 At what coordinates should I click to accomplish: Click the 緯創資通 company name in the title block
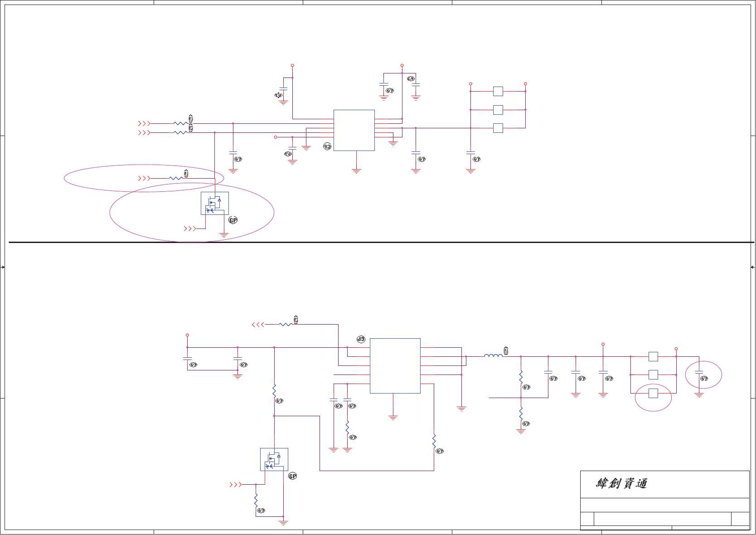[621, 484]
